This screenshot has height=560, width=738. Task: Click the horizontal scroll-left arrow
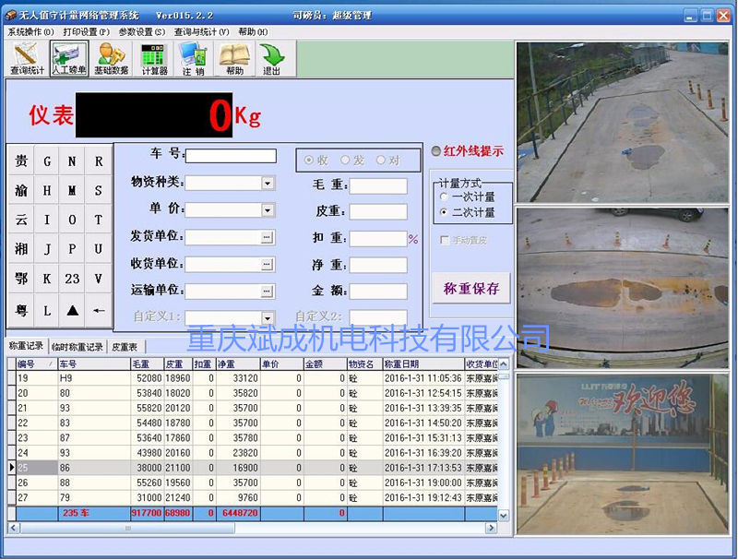pyautogui.click(x=13, y=528)
